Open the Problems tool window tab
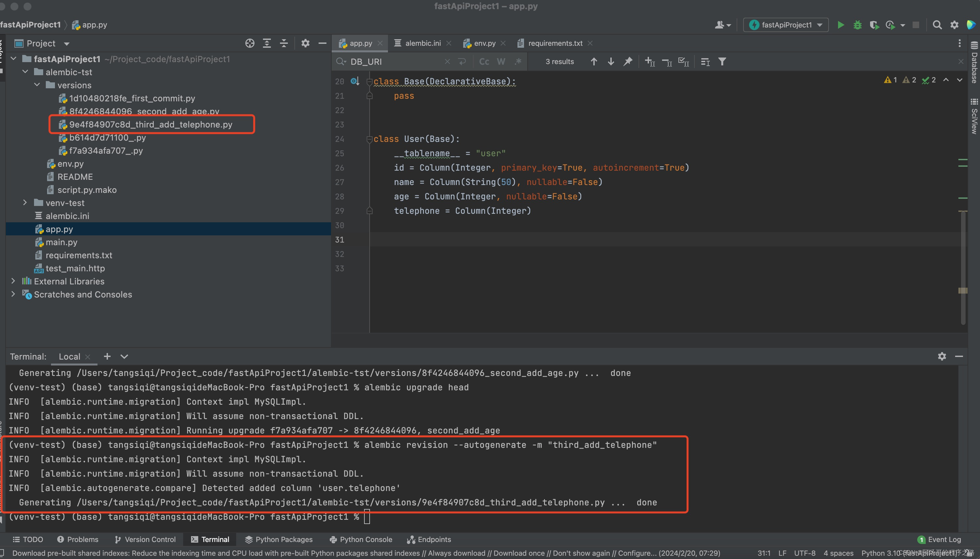Viewport: 980px width, 559px height. pyautogui.click(x=78, y=539)
